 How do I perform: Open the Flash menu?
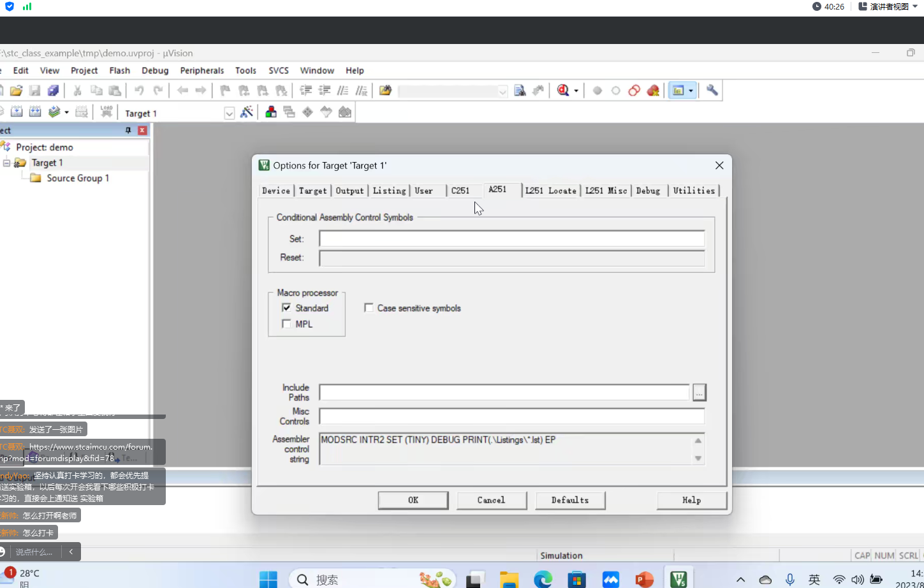tap(120, 70)
